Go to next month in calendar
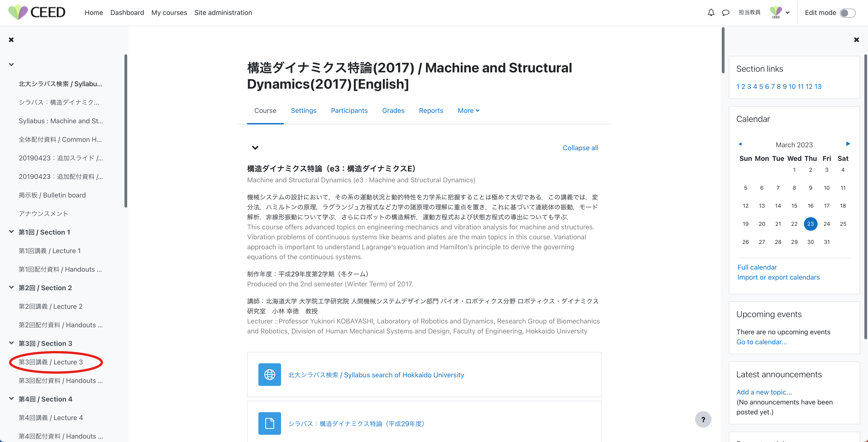The height and width of the screenshot is (442, 868). point(848,144)
